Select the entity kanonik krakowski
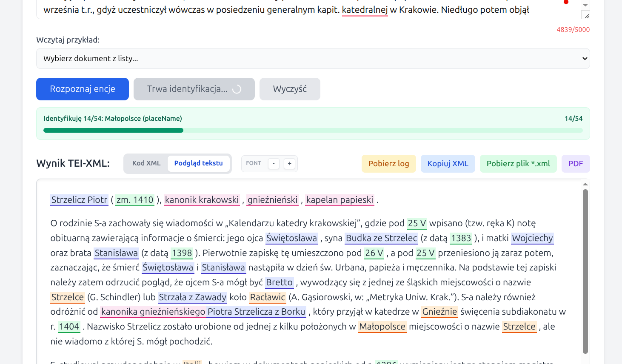Viewport: 622px width, 364px height. point(202,200)
